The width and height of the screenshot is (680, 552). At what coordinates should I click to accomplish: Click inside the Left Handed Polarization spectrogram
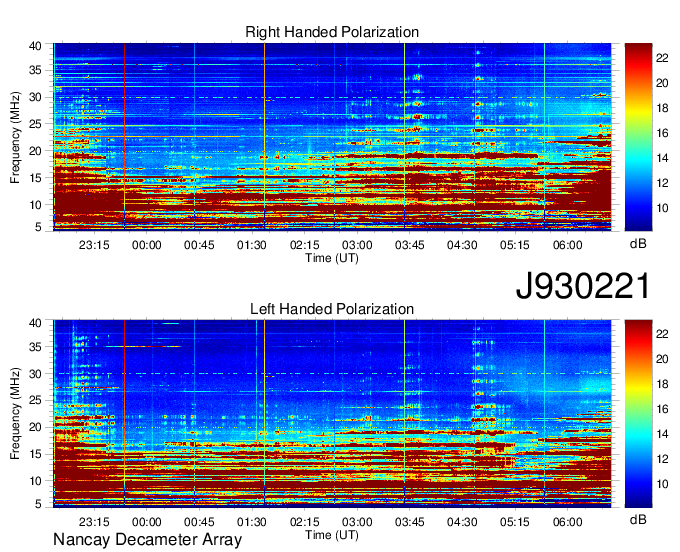click(x=332, y=414)
